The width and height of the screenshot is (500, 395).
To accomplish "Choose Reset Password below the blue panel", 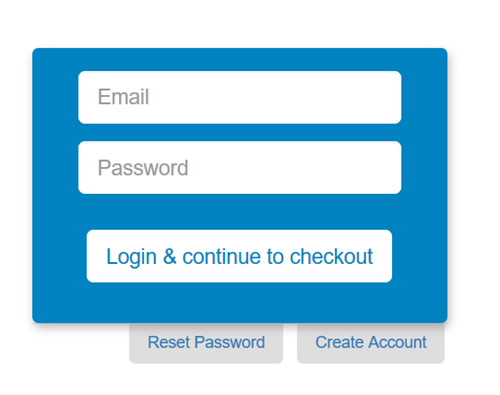I will tap(206, 343).
